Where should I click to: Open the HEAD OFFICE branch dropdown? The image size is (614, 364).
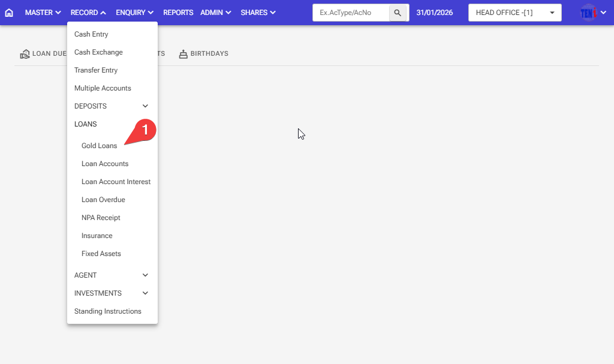click(514, 13)
